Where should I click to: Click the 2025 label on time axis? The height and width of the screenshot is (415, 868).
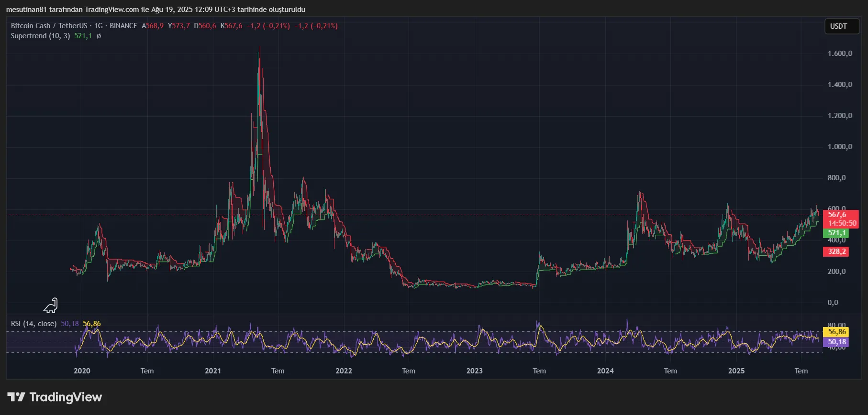point(736,371)
